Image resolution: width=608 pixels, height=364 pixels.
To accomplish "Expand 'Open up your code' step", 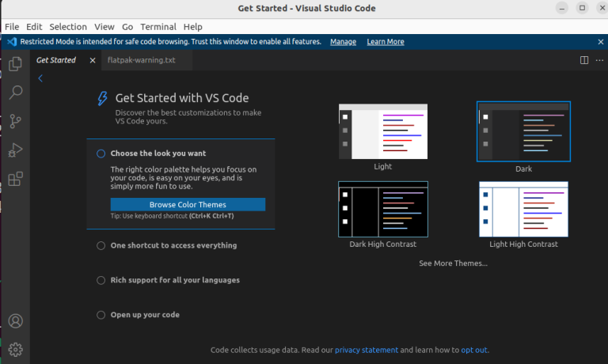I will point(145,315).
